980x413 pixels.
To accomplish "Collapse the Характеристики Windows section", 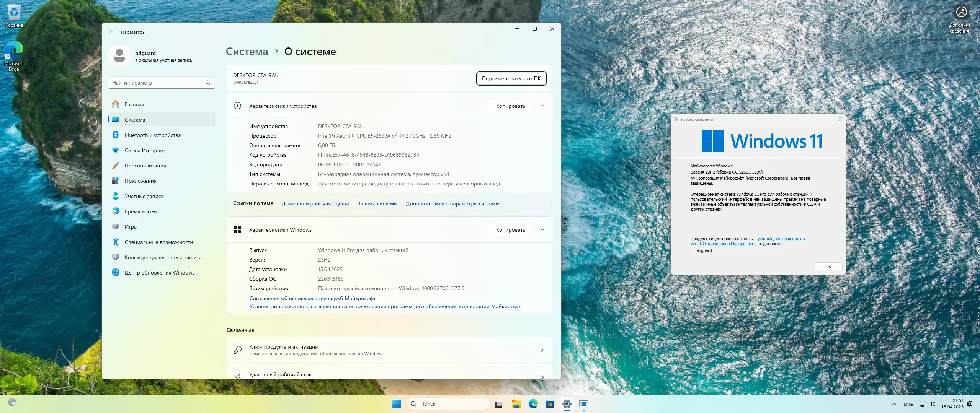I will tap(543, 230).
